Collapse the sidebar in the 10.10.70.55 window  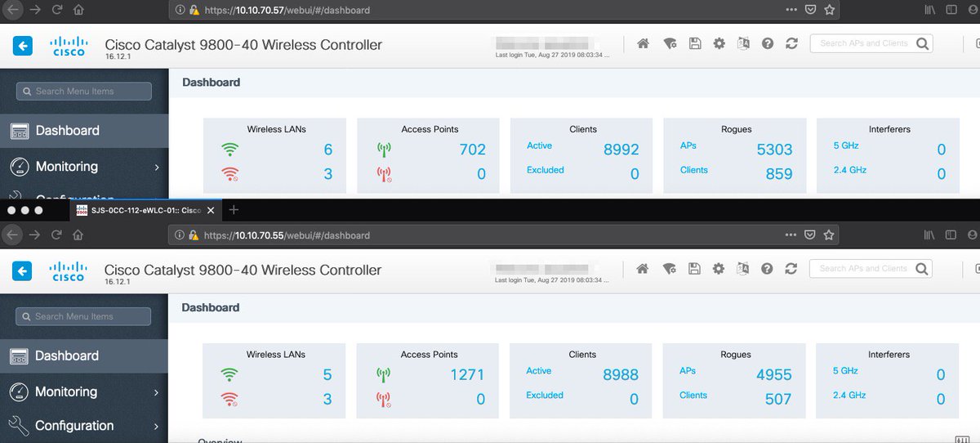(x=23, y=271)
